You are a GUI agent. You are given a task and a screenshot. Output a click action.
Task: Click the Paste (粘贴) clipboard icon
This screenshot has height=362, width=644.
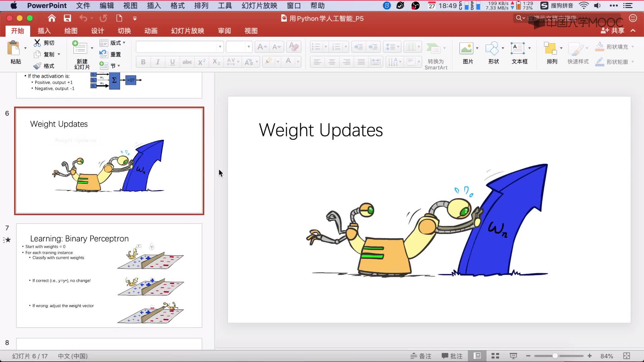pyautogui.click(x=13, y=48)
